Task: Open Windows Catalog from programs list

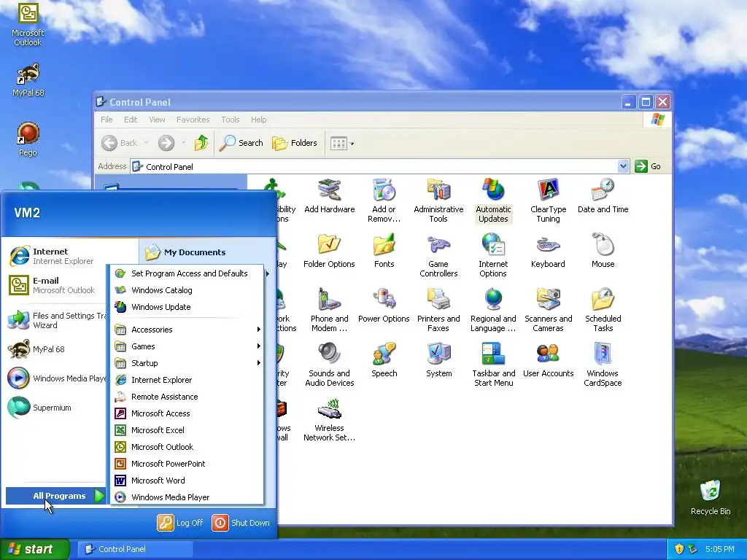Action: coord(187,290)
